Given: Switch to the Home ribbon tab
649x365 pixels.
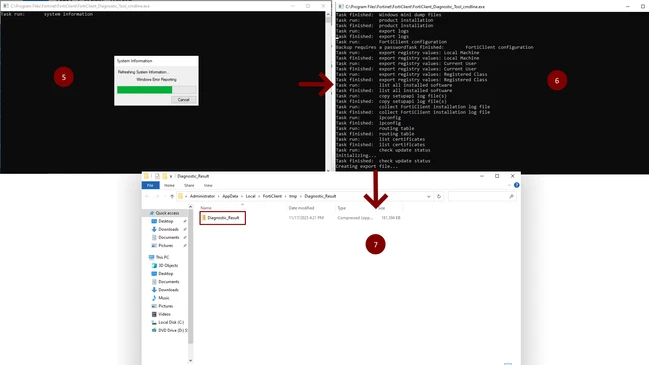Looking at the screenshot, I should [x=169, y=185].
